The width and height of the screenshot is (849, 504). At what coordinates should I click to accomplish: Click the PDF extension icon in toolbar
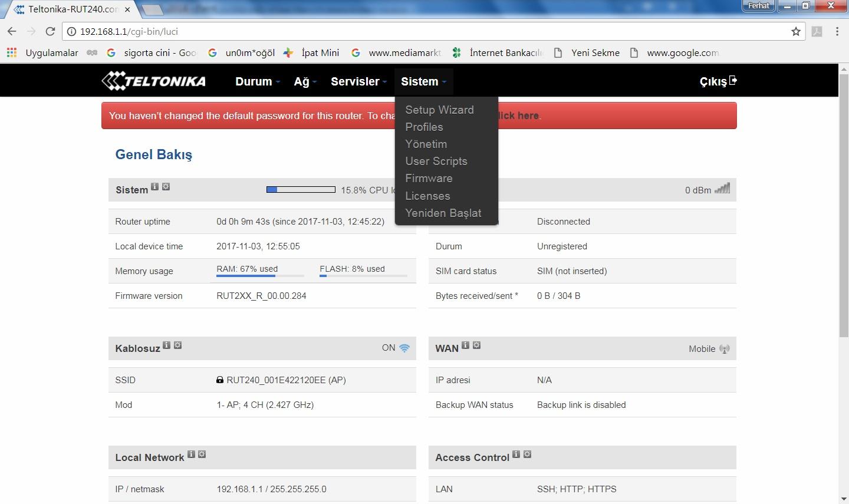817,31
